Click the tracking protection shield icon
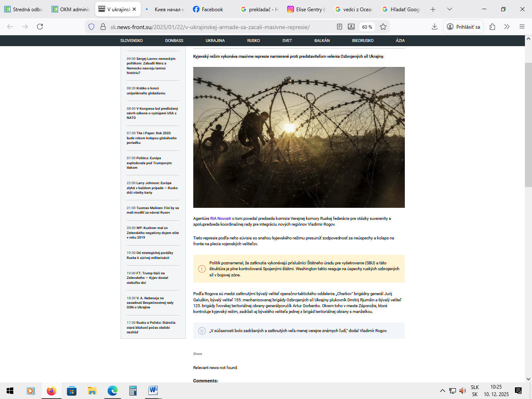Screen dimensions: 532x399 click(x=91, y=27)
